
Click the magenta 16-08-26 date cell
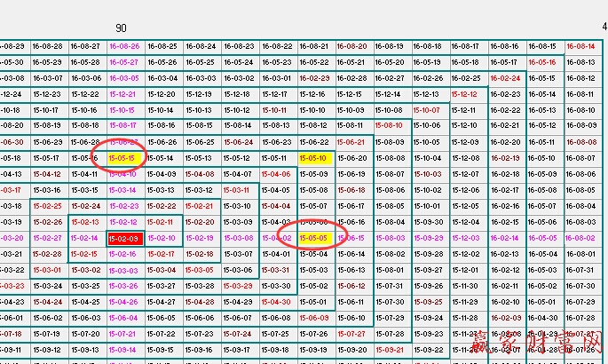point(123,46)
